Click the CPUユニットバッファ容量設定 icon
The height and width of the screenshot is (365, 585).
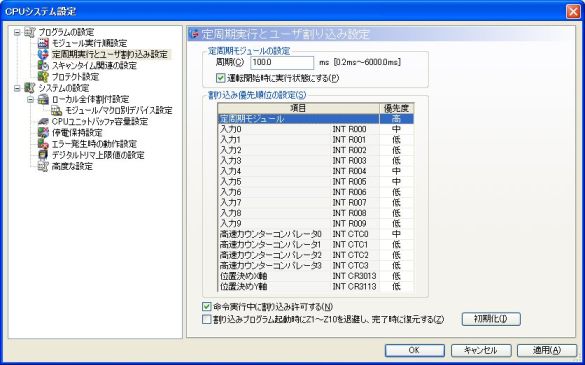43,122
